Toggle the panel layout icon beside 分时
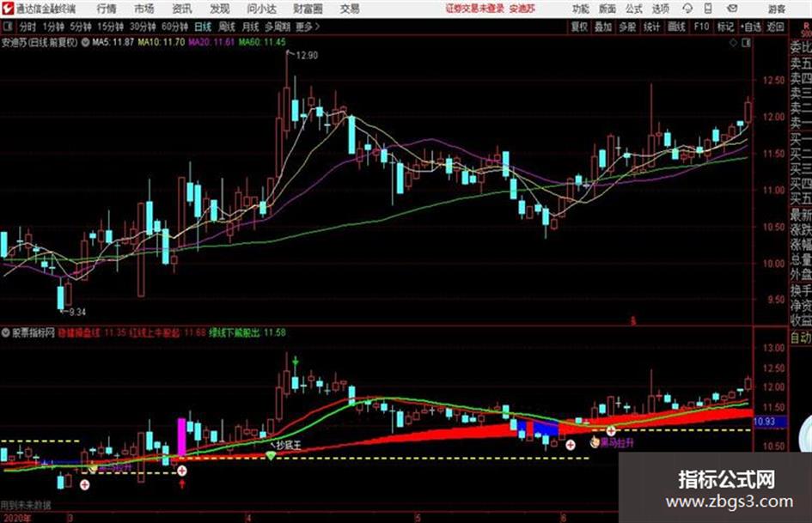This screenshot has width=812, height=523. [x=7, y=27]
